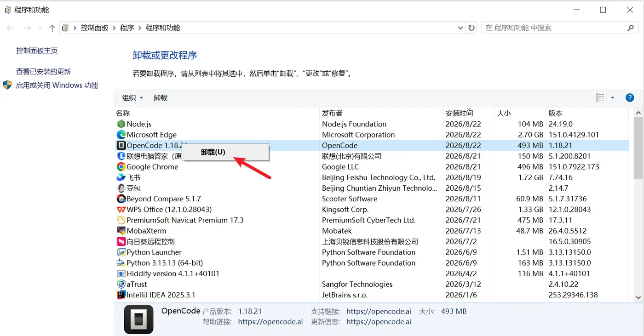Select the Google Chrome row name
Screen dimensions: 644x336
click(x=152, y=167)
